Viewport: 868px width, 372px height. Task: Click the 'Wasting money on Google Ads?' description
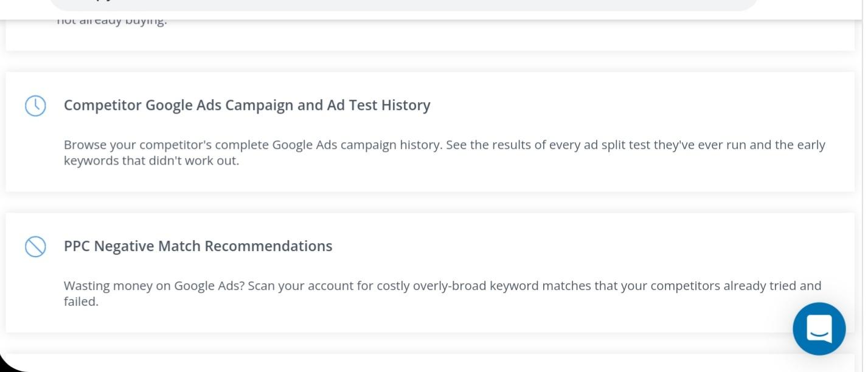(443, 294)
